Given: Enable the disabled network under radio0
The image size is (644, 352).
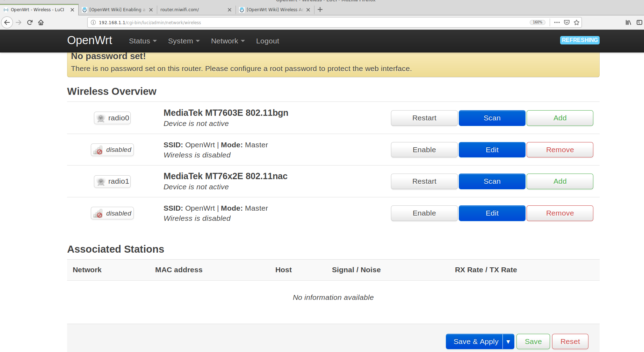Looking at the screenshot, I should click(x=424, y=150).
